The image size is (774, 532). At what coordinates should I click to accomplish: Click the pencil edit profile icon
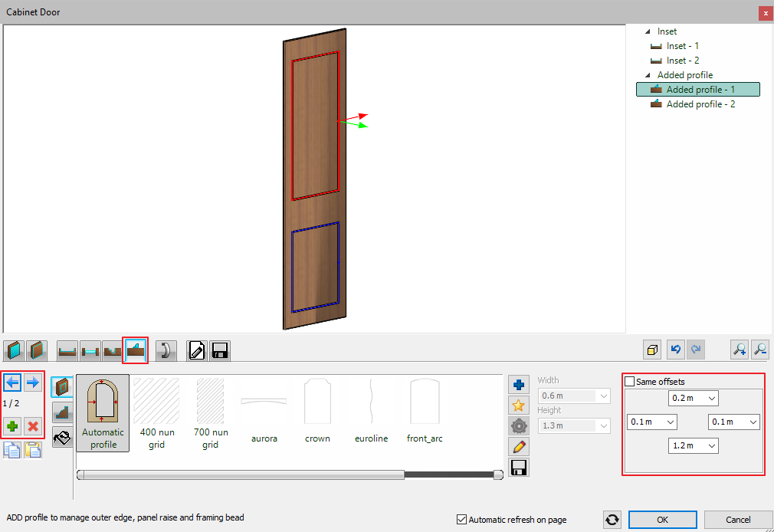point(518,446)
